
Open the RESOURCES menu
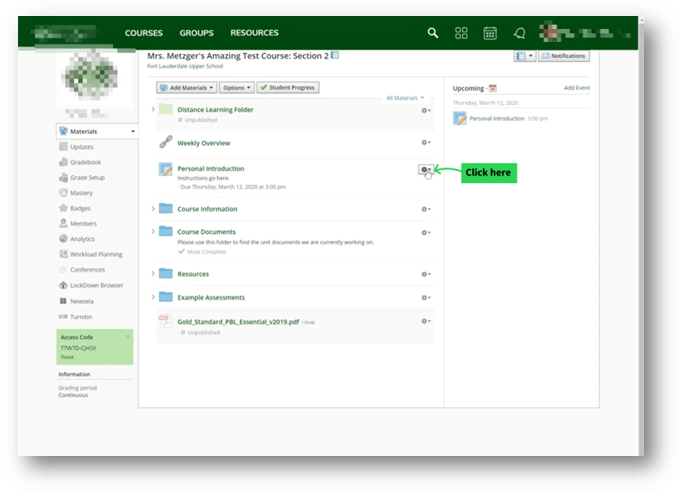(x=255, y=33)
